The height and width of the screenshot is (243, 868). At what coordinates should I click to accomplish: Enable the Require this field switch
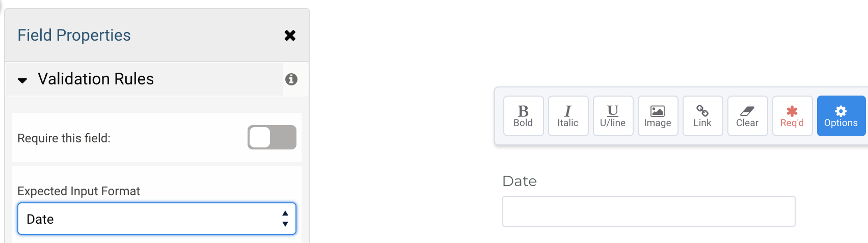pos(272,137)
